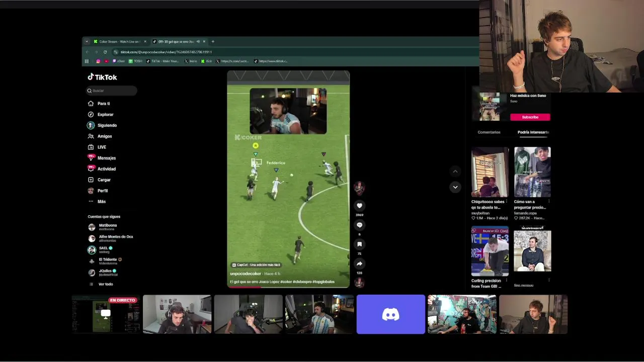
Task: Click the browser forward arrow
Action: coord(96,52)
